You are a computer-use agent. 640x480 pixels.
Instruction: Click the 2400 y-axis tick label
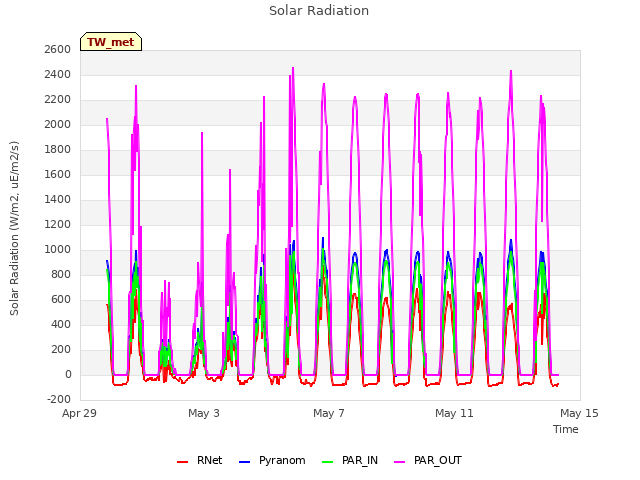tap(58, 75)
